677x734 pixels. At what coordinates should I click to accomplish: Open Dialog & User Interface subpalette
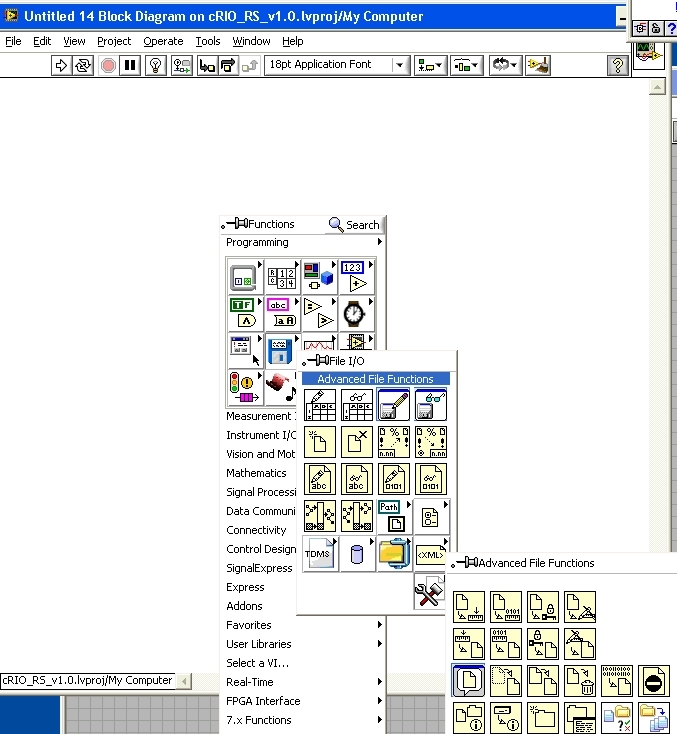tap(244, 351)
